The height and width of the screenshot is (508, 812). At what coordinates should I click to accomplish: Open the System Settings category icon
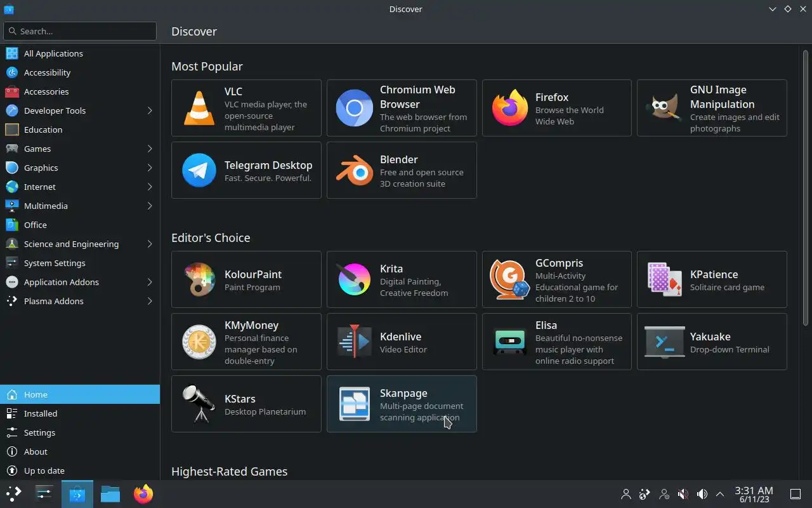(11, 263)
